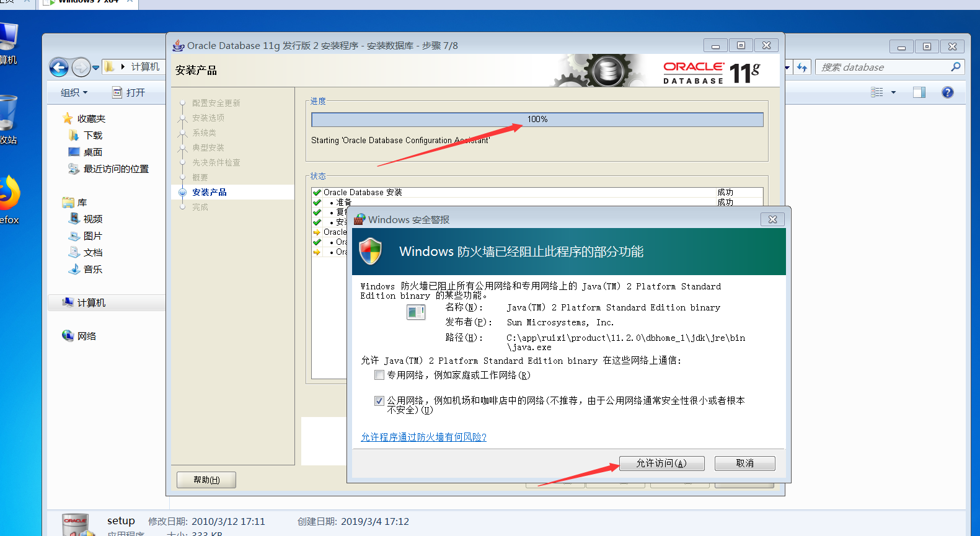980x536 pixels.
Task: Click the Open (打开) toolbar button
Action: [129, 92]
